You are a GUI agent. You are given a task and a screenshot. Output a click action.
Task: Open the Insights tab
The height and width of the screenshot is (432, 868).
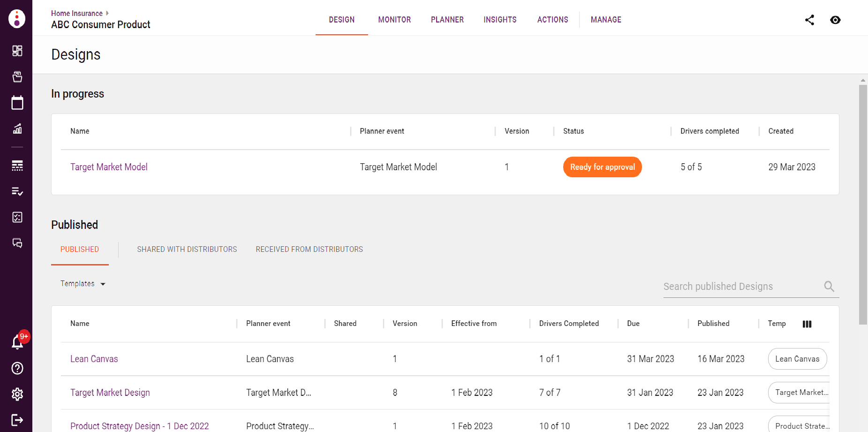[500, 20]
